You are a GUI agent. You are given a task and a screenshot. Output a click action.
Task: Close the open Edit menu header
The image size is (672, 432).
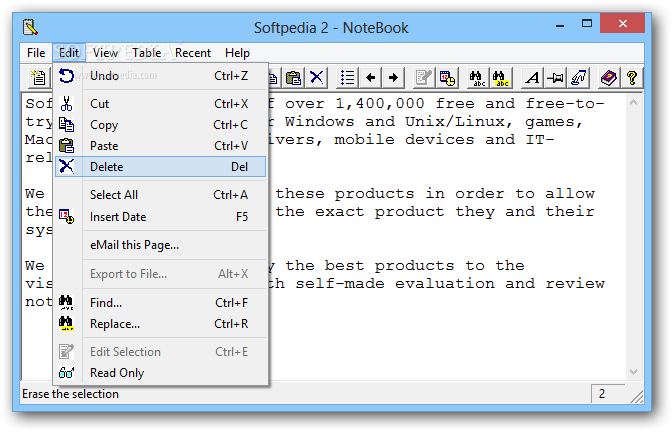tap(69, 53)
